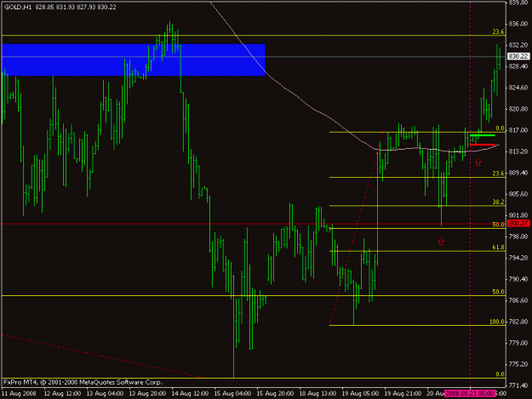
Task: Click the 836.00 price scale value
Action: (x=518, y=24)
